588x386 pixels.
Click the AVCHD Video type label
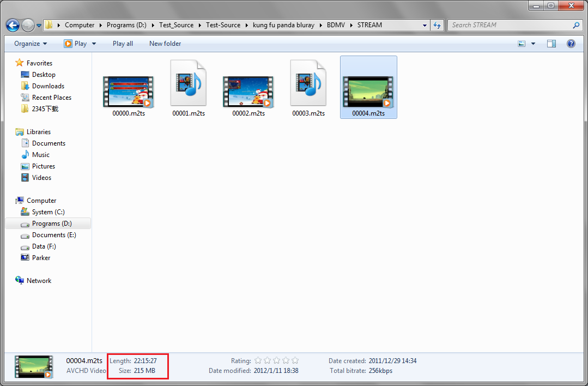click(x=86, y=371)
